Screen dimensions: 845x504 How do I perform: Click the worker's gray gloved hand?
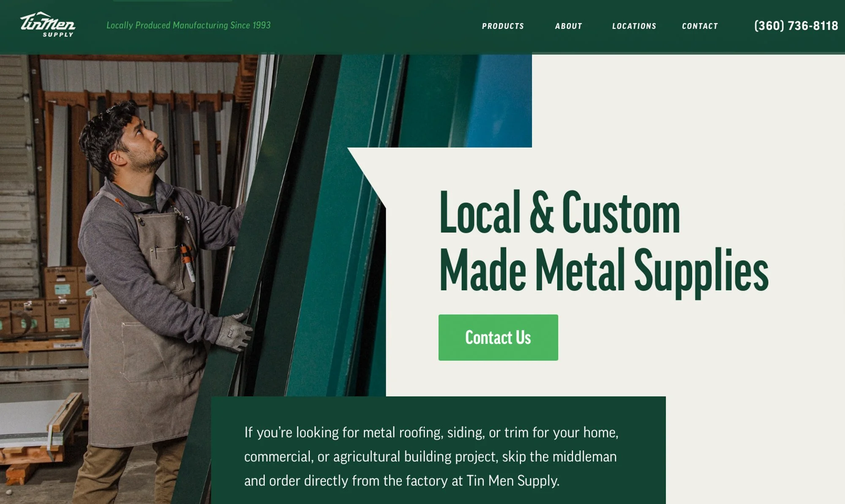(x=234, y=332)
